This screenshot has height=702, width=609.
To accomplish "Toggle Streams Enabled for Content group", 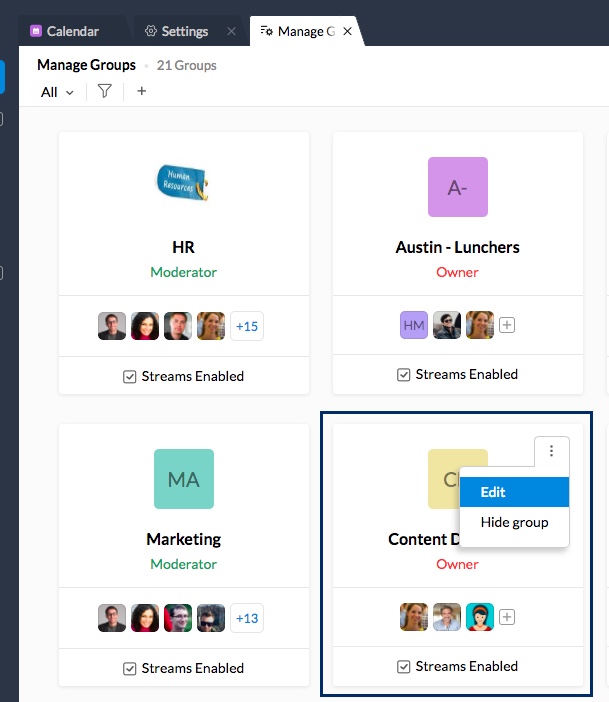I will (403, 667).
